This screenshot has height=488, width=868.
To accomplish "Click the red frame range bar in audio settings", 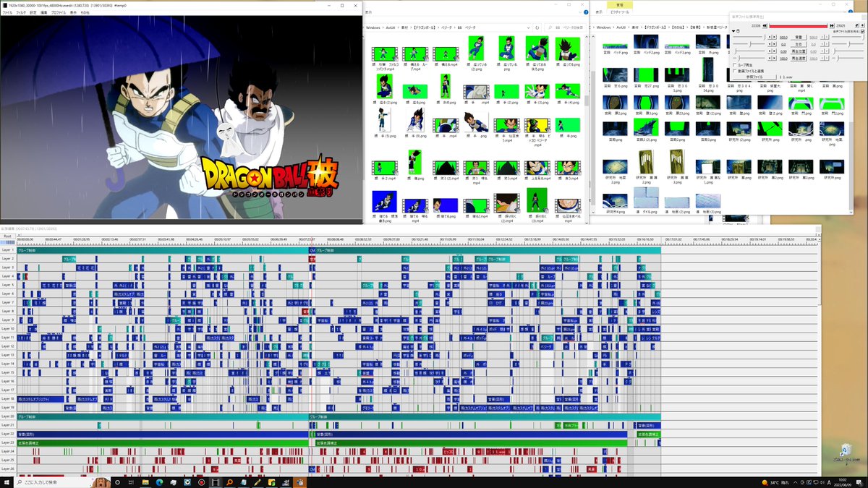I will (799, 26).
